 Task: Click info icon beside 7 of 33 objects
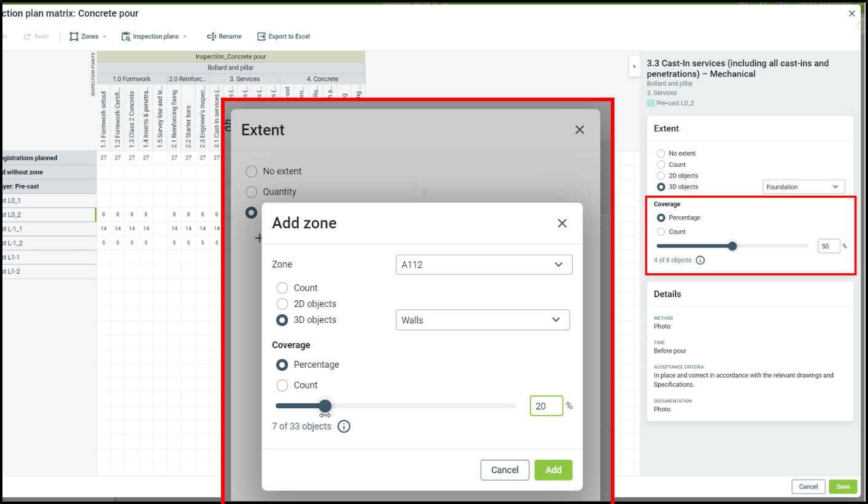click(344, 426)
